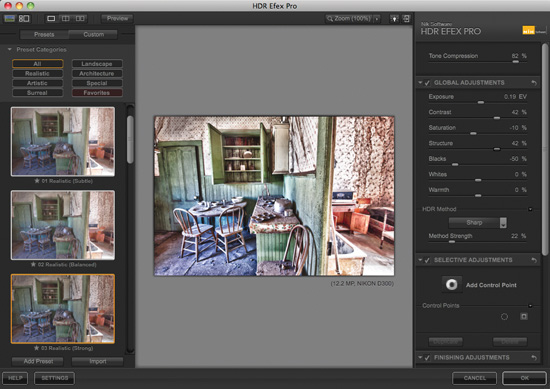This screenshot has height=389, width=550.
Task: Open Help
Action: [x=15, y=378]
